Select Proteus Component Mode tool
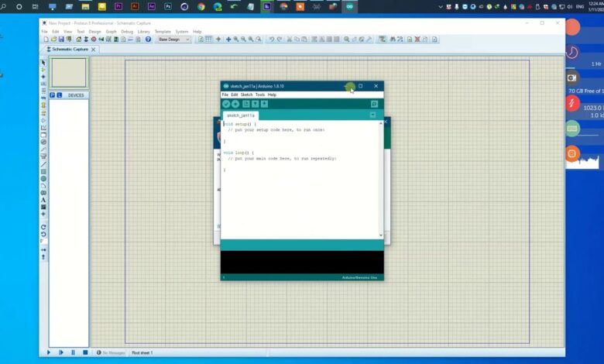The height and width of the screenshot is (364, 604). pyautogui.click(x=43, y=70)
